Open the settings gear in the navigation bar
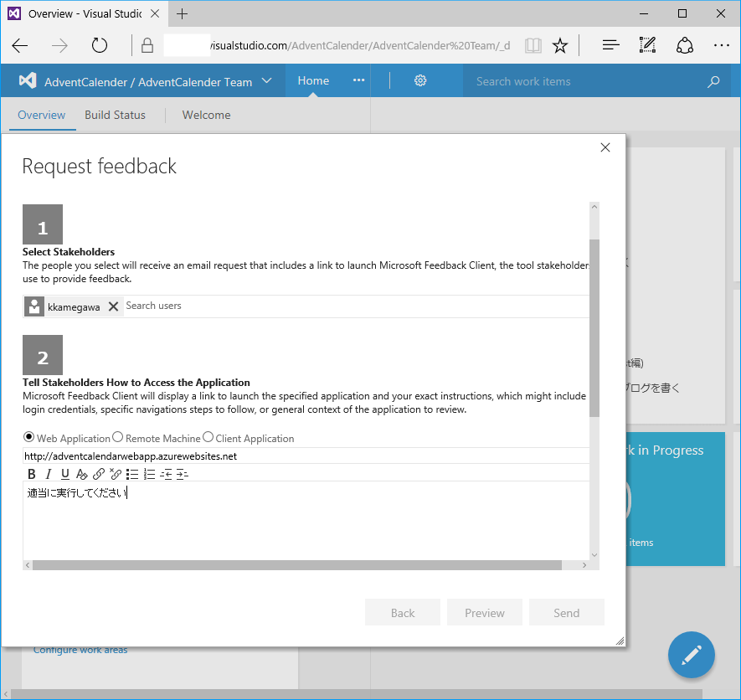 click(420, 81)
